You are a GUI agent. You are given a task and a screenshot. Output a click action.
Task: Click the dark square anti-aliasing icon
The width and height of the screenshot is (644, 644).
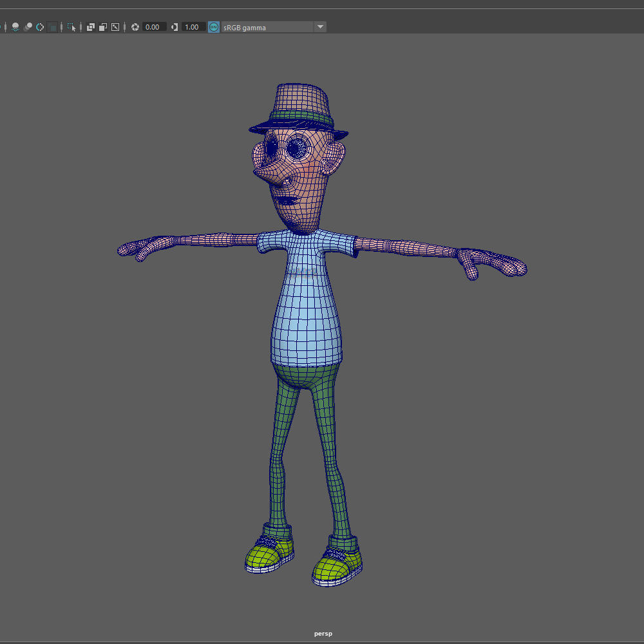pos(53,27)
